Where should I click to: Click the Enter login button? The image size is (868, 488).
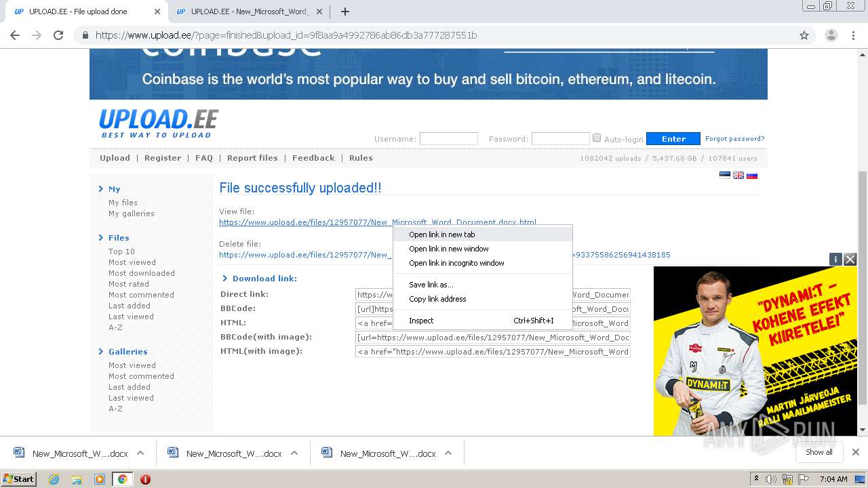[x=673, y=139]
